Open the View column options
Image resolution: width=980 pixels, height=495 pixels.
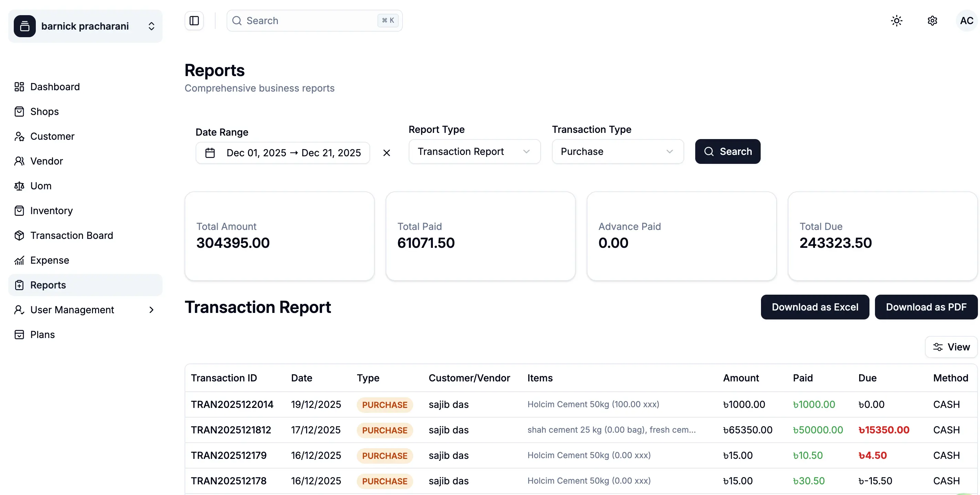[x=951, y=347]
